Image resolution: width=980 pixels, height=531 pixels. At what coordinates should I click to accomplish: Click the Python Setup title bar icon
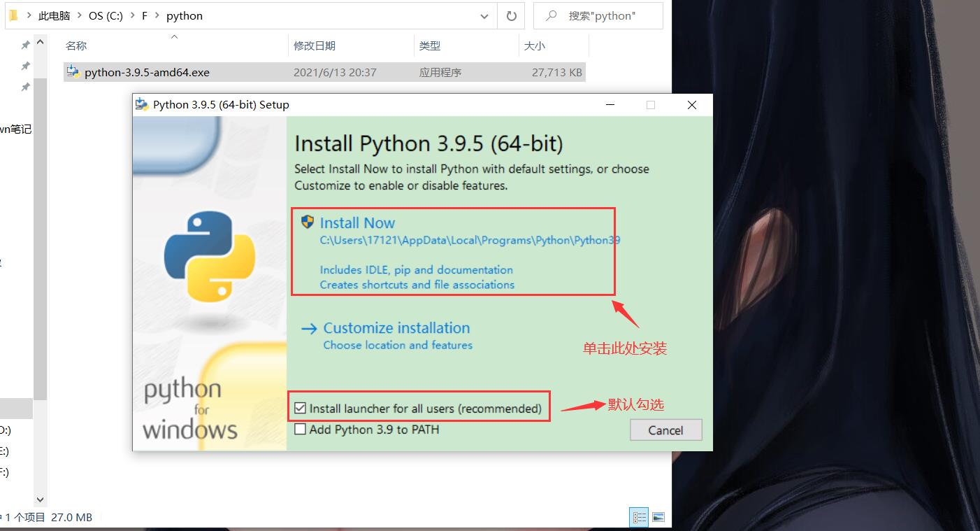click(x=142, y=105)
